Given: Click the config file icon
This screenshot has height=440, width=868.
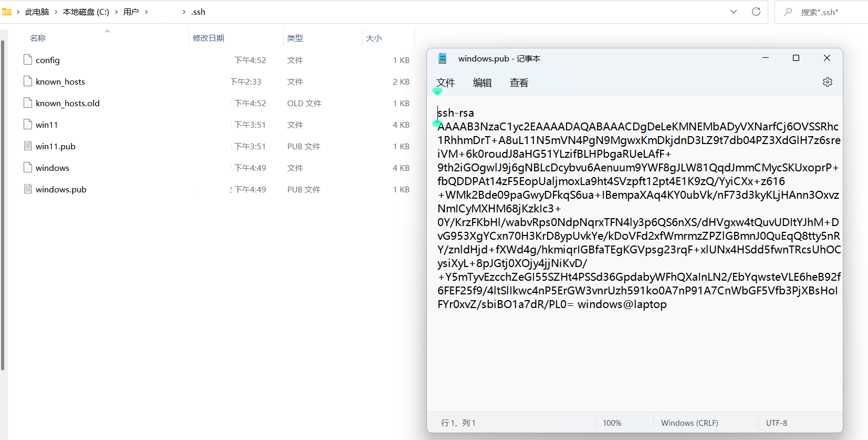Looking at the screenshot, I should [x=28, y=60].
